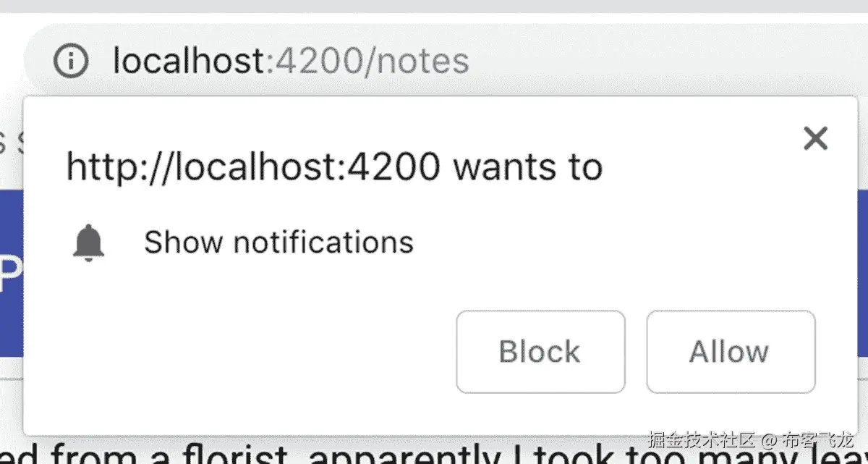Click the /notes path in the URL

[x=417, y=61]
